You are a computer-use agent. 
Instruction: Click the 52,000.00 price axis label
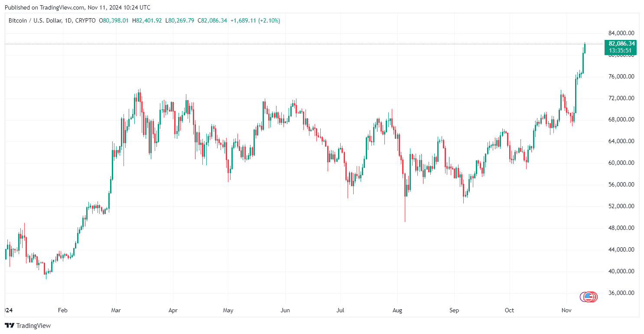[621, 206]
